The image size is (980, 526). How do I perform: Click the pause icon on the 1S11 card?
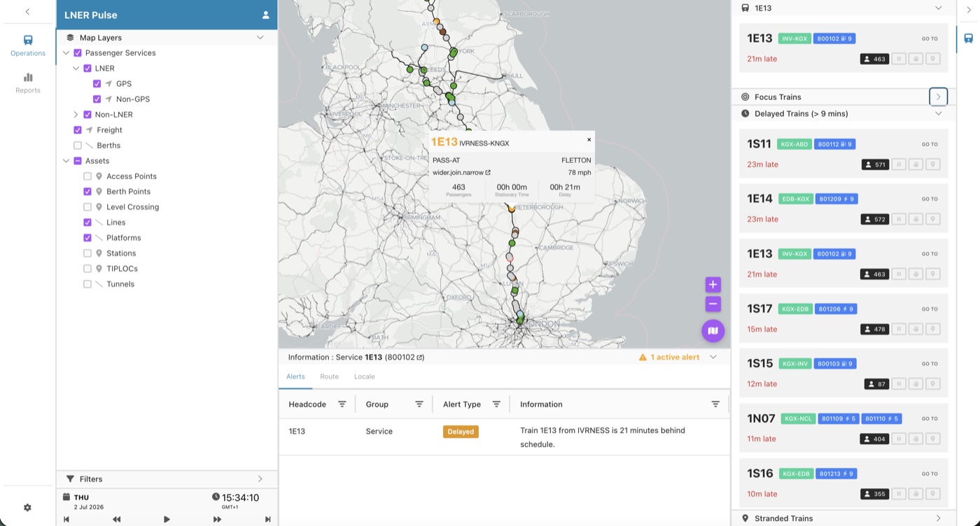click(899, 165)
